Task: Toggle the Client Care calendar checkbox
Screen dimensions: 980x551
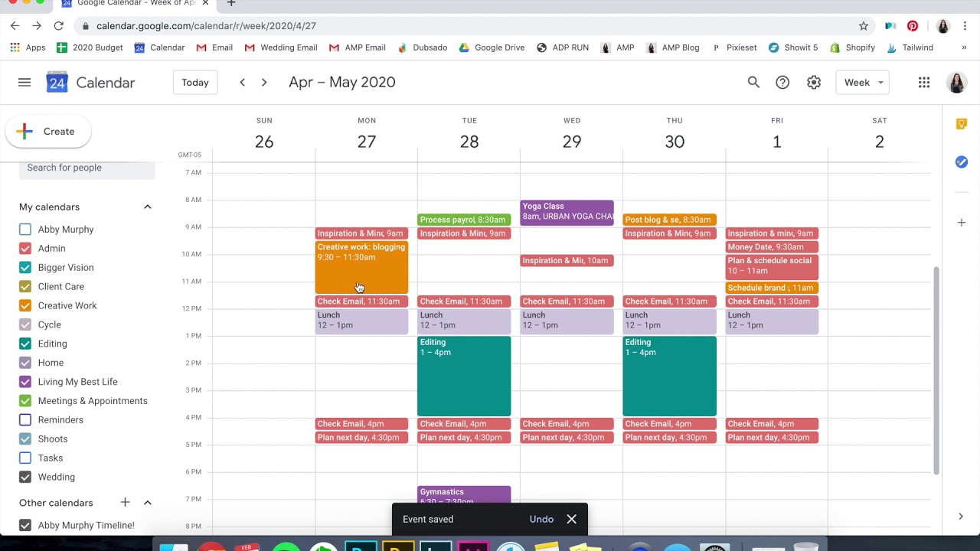Action: 25,287
